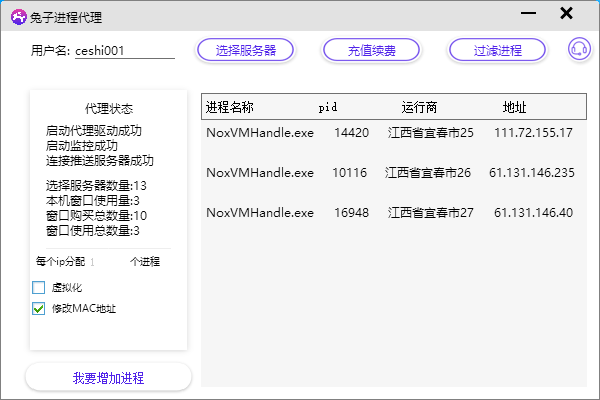Viewport: 600px width, 400px height.
Task: Click the 启动监控成功 status line
Action: [82, 146]
